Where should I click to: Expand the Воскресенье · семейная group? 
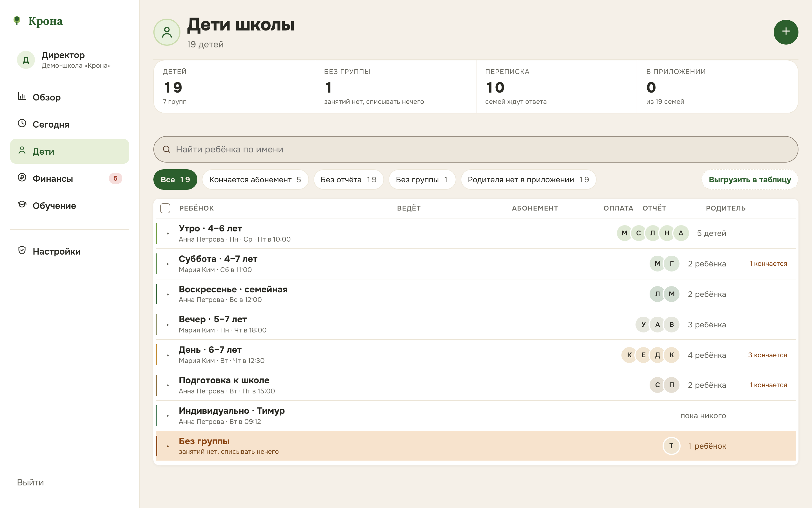(x=168, y=294)
